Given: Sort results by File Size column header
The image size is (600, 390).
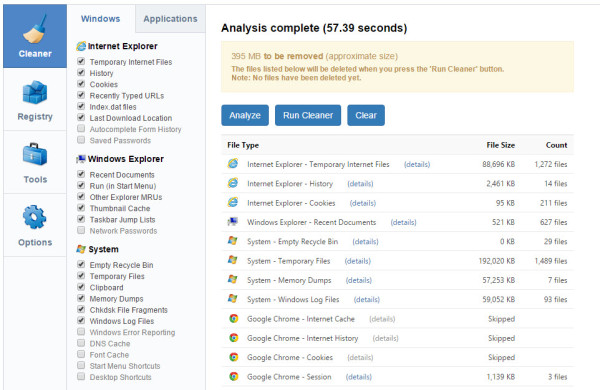Looking at the screenshot, I should click(x=501, y=145).
